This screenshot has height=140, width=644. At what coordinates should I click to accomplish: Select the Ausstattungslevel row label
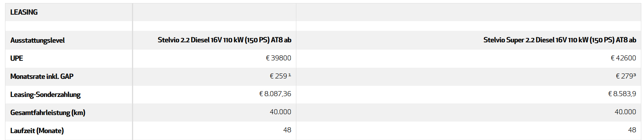[x=37, y=40]
